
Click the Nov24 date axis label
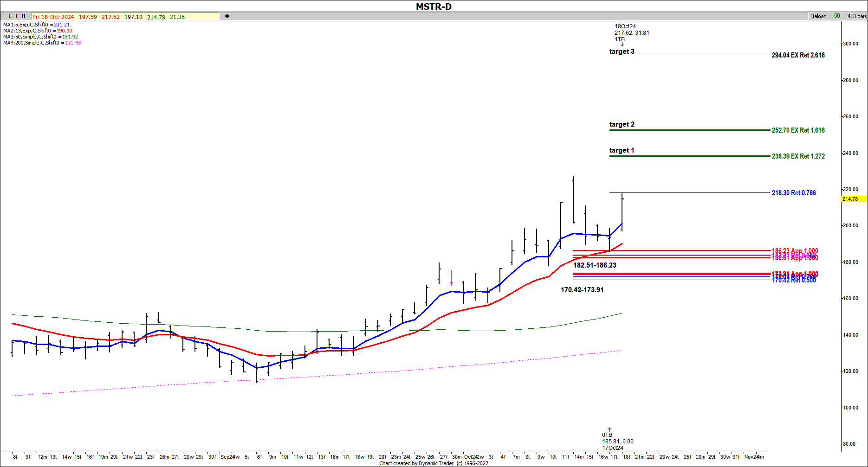coord(752,457)
